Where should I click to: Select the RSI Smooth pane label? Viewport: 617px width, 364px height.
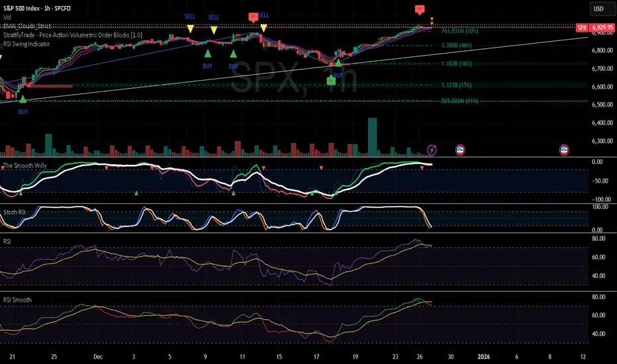tap(17, 300)
